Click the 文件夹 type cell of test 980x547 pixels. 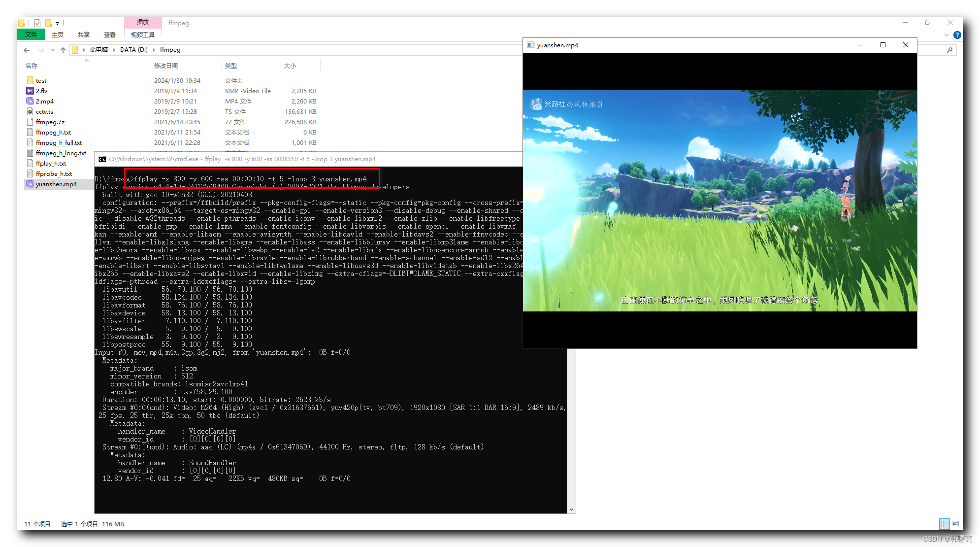(234, 80)
